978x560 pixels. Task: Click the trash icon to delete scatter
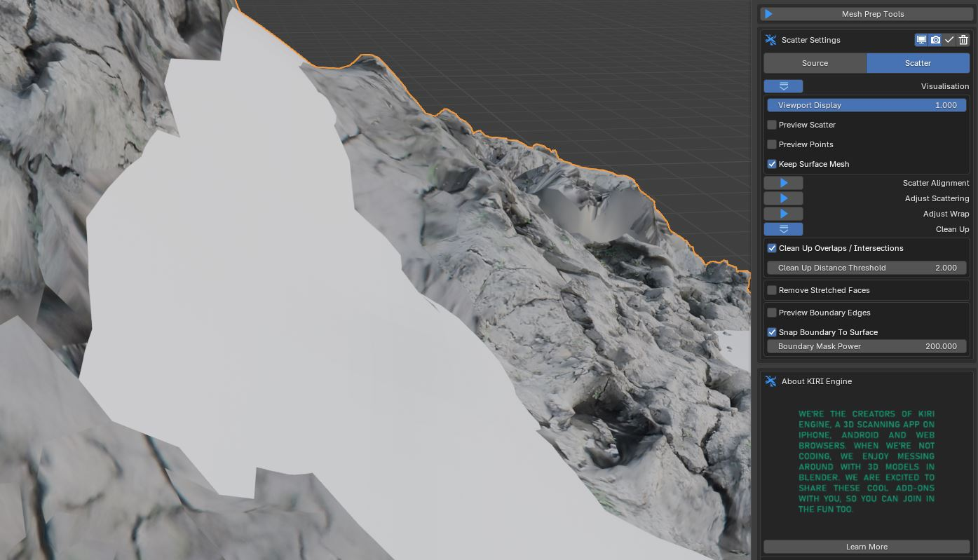[963, 40]
